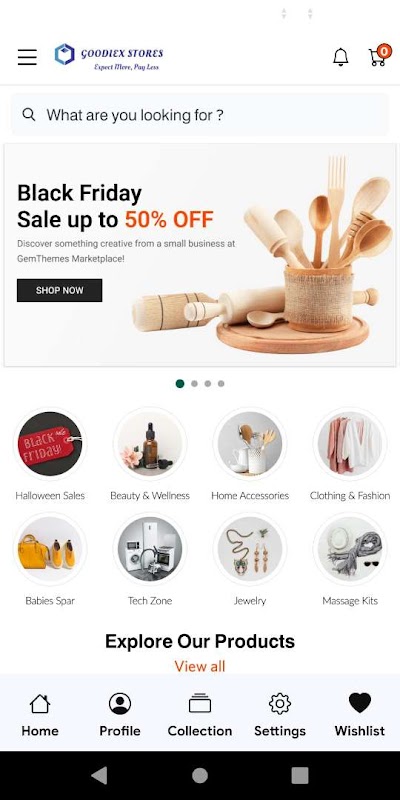Screen dimensions: 400x800
Task: Focus the 'What are you looking for' search field
Action: (x=200, y=115)
